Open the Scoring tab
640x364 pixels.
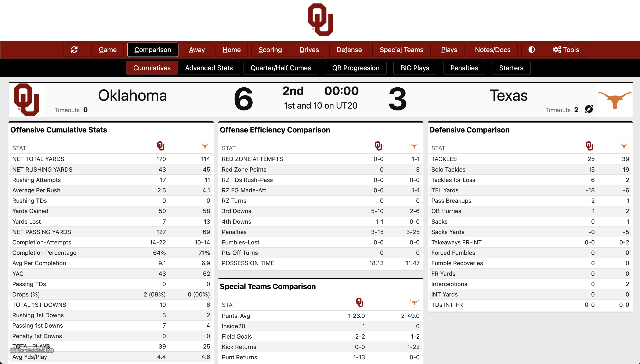click(270, 50)
